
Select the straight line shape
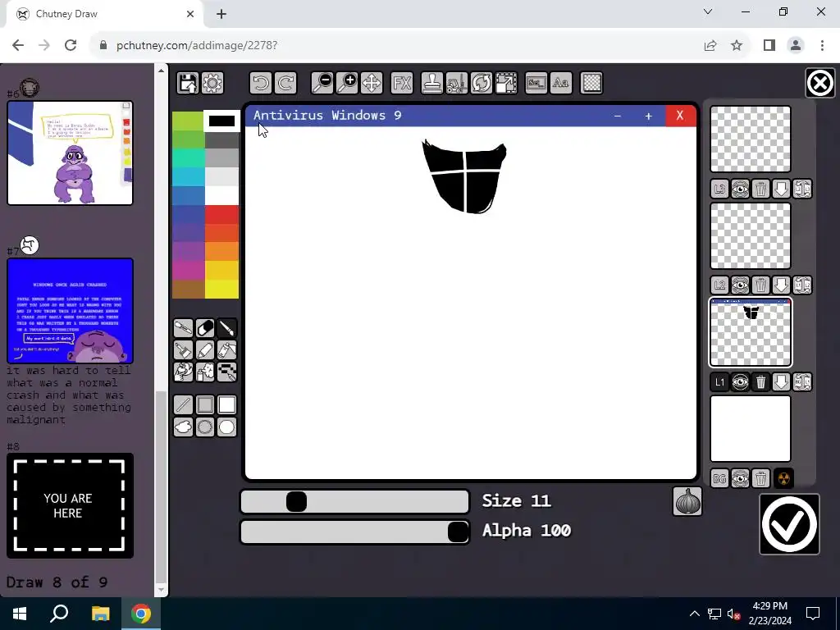pyautogui.click(x=183, y=405)
